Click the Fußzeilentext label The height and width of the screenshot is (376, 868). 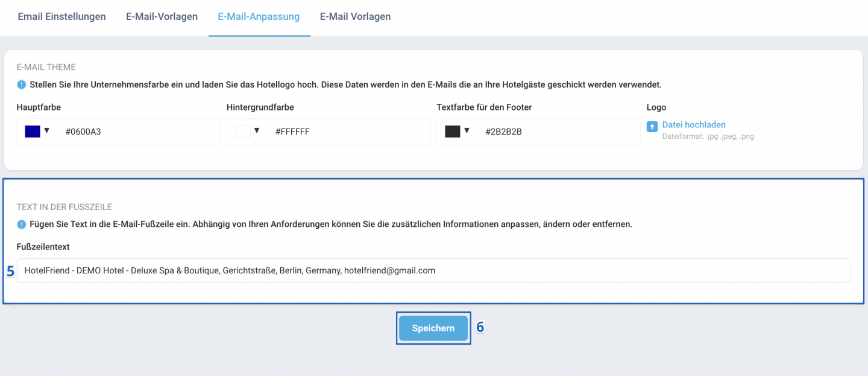[x=43, y=247]
